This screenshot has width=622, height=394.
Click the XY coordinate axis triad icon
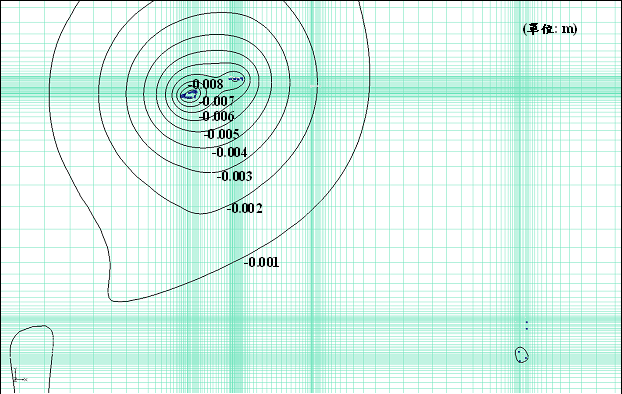[x=19, y=375]
